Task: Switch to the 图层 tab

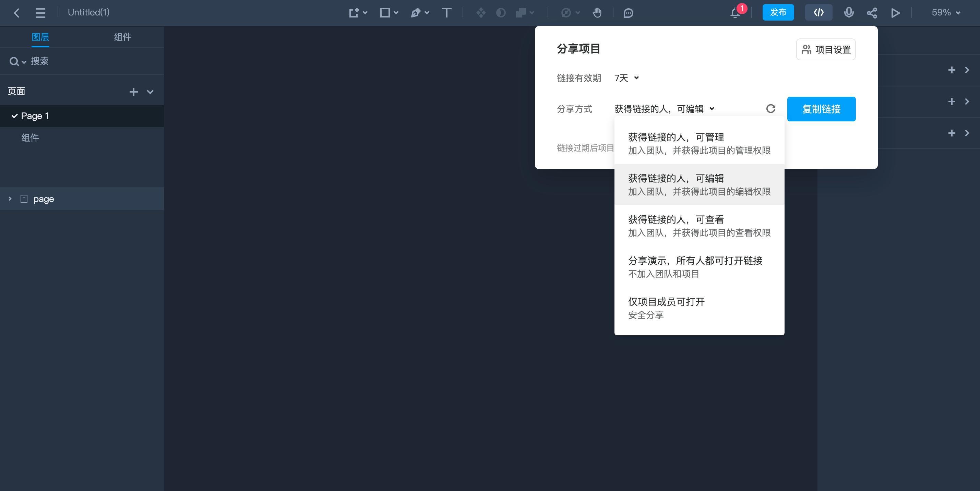Action: pyautogui.click(x=40, y=37)
